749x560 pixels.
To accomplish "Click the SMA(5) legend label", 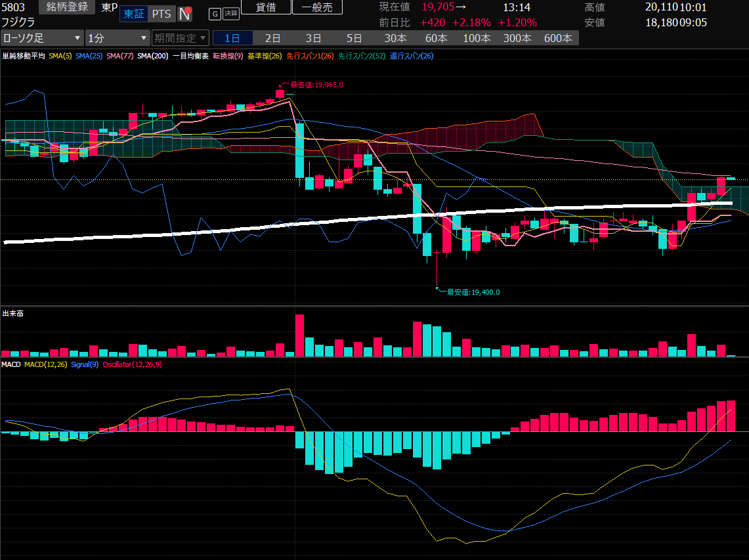I will (x=60, y=56).
